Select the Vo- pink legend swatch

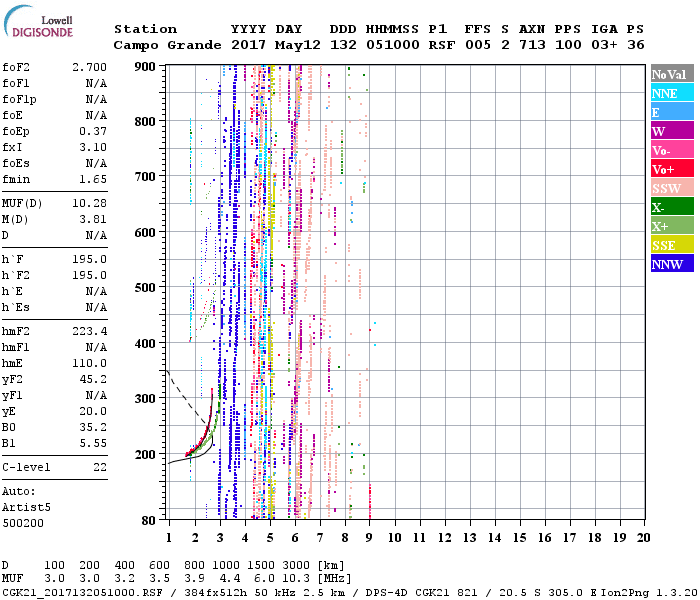coord(672,150)
